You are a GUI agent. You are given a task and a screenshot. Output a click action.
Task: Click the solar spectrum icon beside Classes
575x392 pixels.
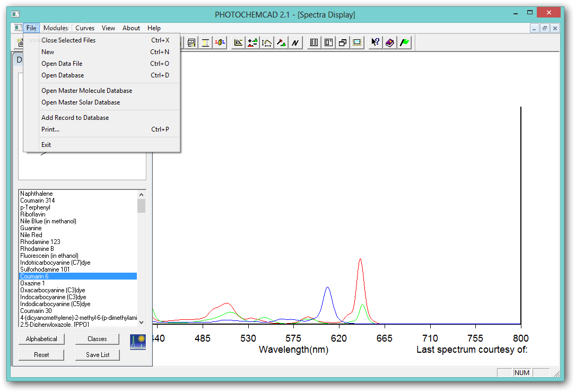(138, 342)
